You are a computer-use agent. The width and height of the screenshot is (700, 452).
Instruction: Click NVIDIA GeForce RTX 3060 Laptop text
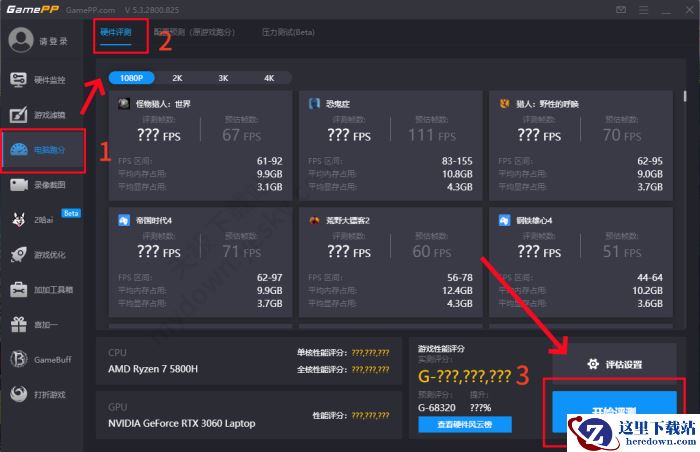pos(182,423)
